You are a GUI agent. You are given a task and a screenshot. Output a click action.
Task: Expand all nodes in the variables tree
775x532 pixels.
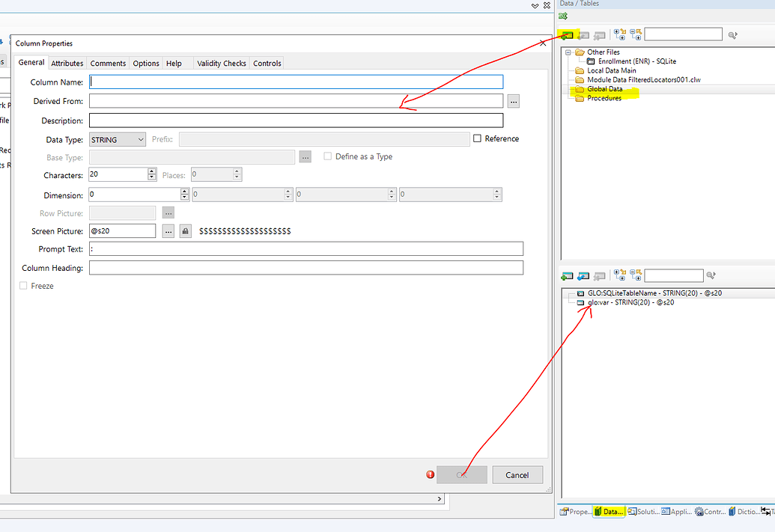tap(620, 275)
